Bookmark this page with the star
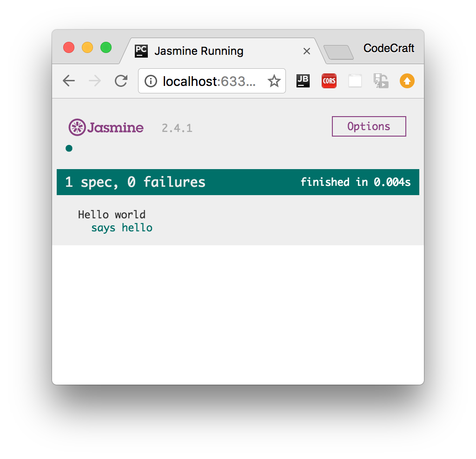This screenshot has width=476, height=459. pyautogui.click(x=274, y=81)
